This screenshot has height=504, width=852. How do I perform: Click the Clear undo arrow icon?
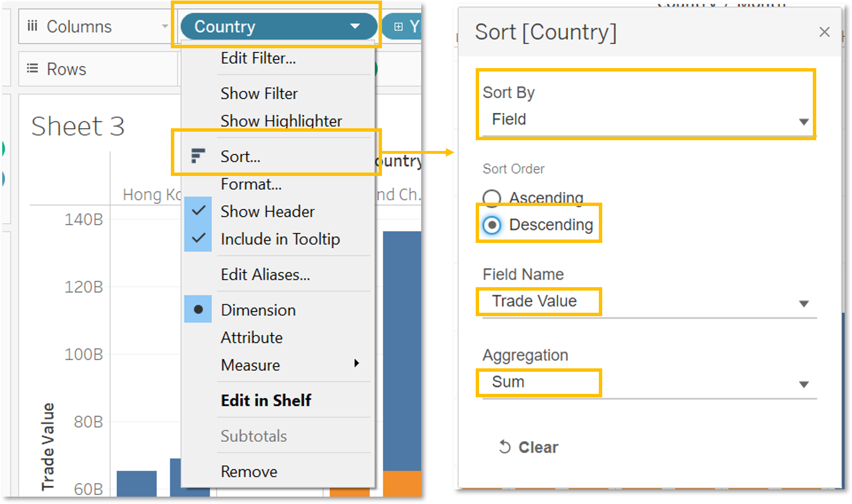(505, 447)
